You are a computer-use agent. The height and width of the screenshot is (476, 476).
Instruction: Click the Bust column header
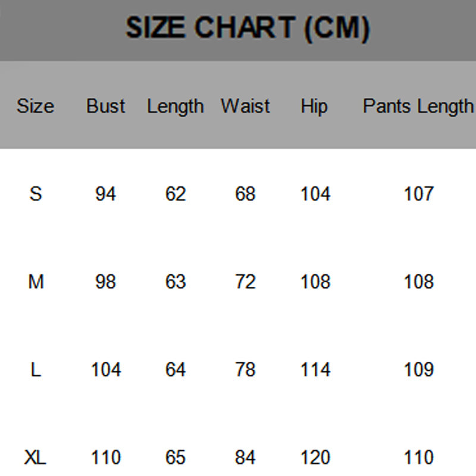pos(105,107)
